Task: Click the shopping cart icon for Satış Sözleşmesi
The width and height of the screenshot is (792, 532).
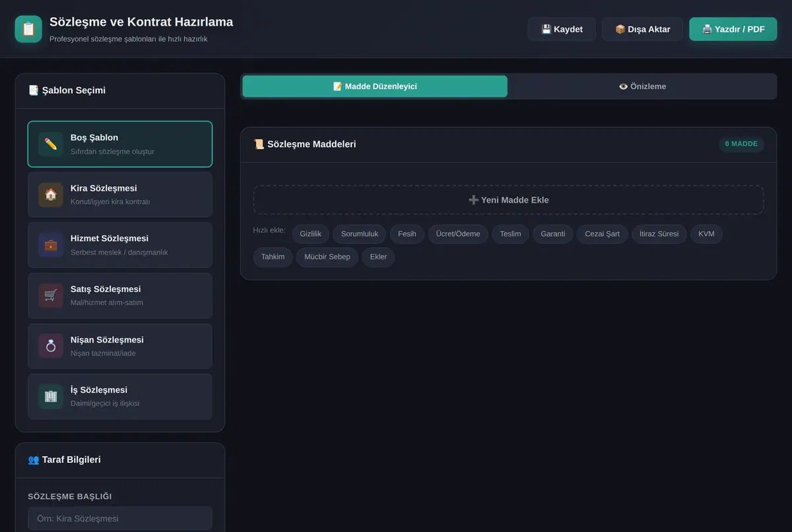Action: 51,296
